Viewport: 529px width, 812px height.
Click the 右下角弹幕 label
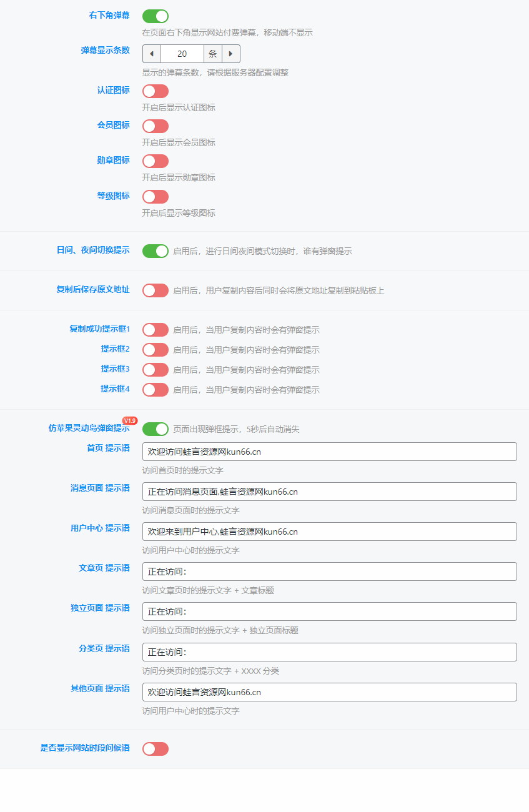point(109,15)
